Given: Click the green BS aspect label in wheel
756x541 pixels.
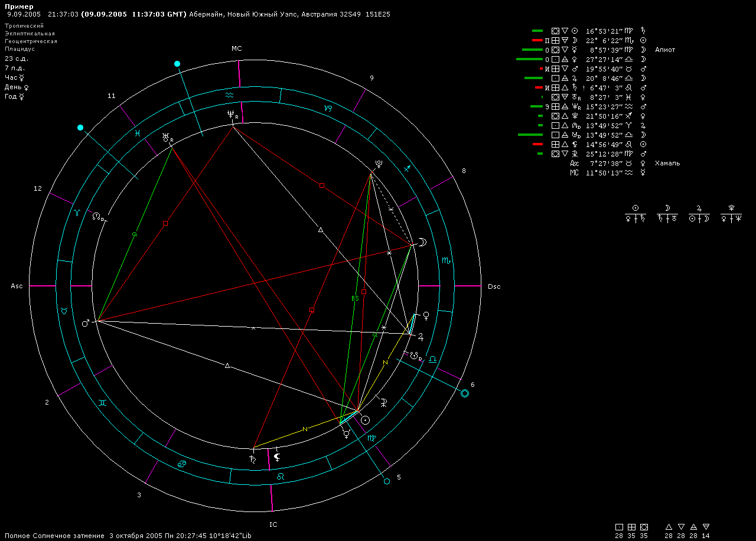Looking at the screenshot, I should (x=355, y=299).
